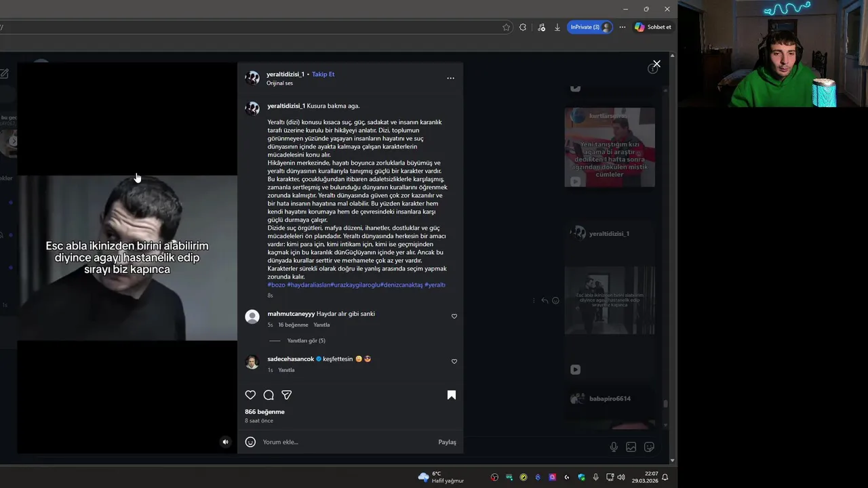Image resolution: width=868 pixels, height=488 pixels.
Task: Favorite this page with star icon
Action: point(506,27)
